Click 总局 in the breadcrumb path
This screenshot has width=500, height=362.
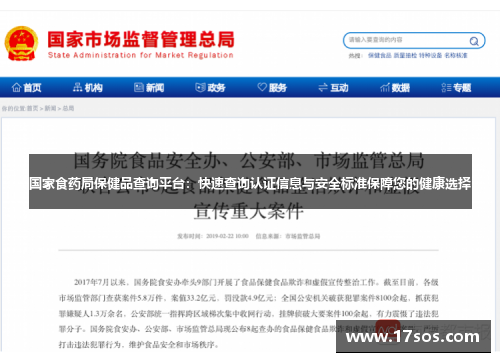[x=68, y=108]
